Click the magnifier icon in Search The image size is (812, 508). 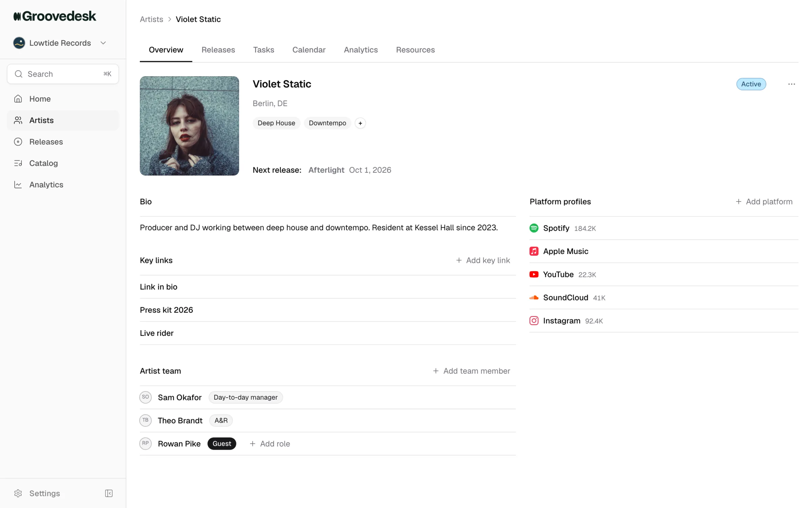click(x=19, y=74)
